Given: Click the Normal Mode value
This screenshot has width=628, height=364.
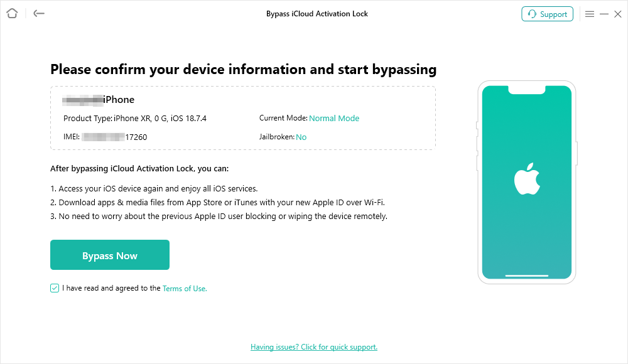Looking at the screenshot, I should pos(334,118).
